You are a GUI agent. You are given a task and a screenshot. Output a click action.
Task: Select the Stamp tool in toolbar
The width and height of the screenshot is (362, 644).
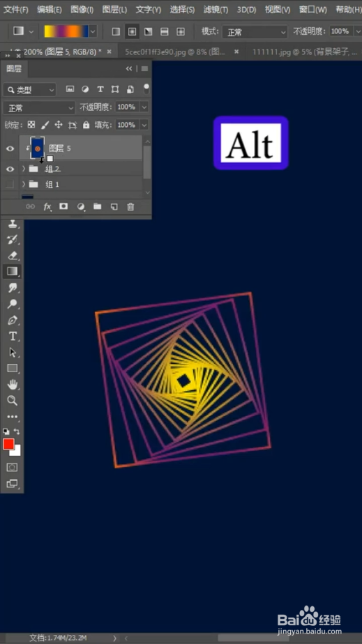(x=13, y=224)
